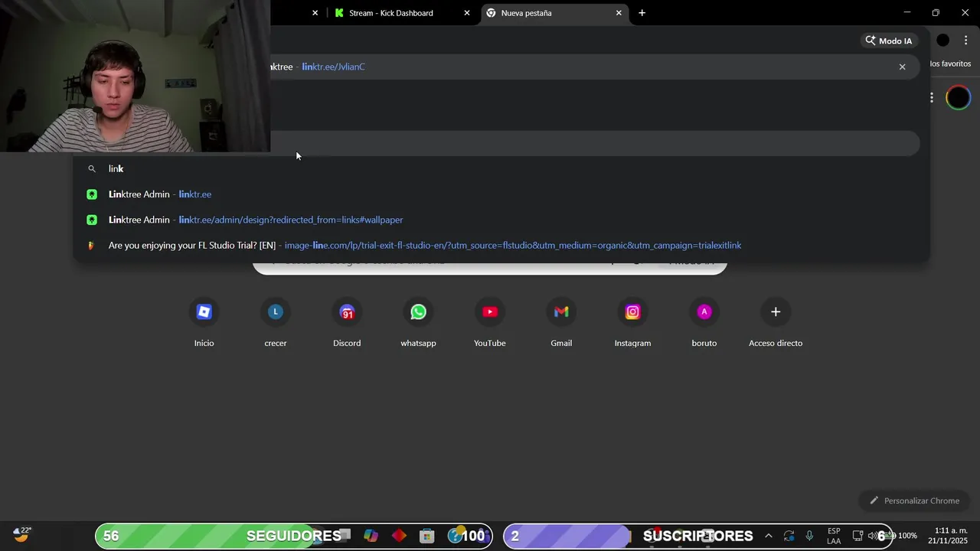This screenshot has width=980, height=551.
Task: Open the whatsapp shortcut tile
Action: [x=418, y=322]
